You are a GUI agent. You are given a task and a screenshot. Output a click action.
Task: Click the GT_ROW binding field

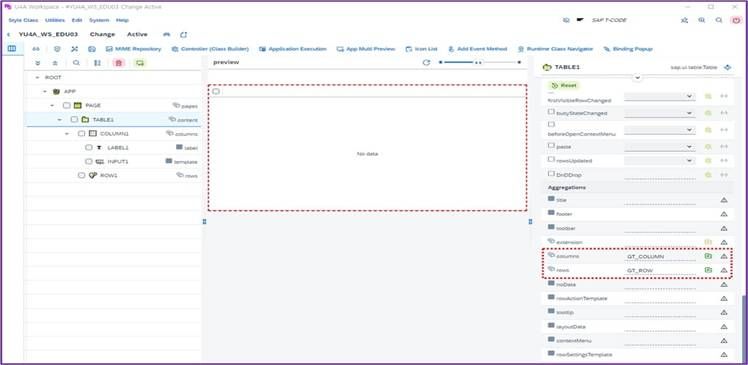[x=661, y=271]
